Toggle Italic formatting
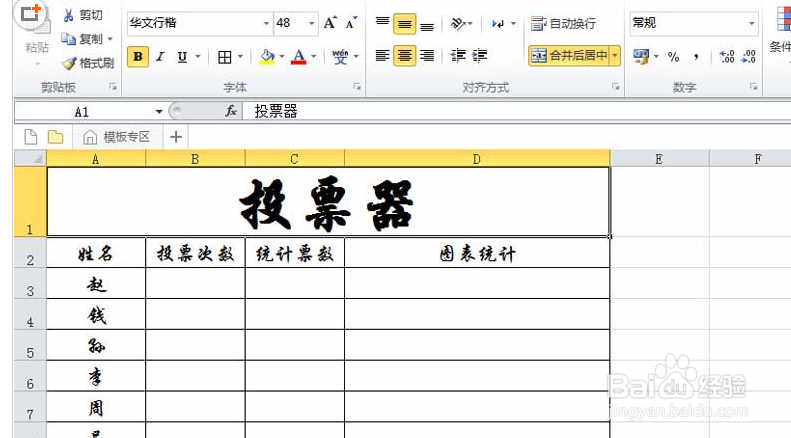Viewport: 791px width, 438px height. (x=160, y=57)
